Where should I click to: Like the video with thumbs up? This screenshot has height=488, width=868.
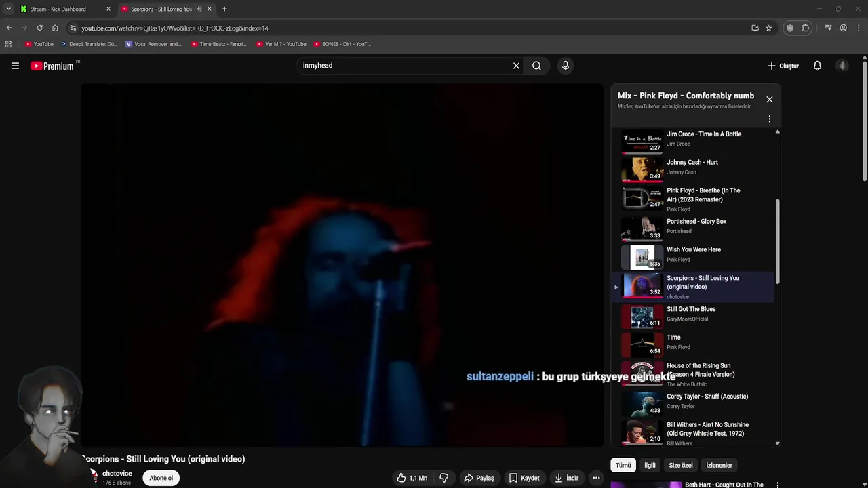tap(412, 478)
